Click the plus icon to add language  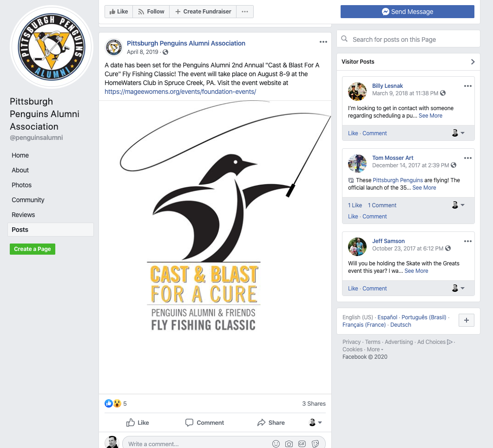(467, 320)
